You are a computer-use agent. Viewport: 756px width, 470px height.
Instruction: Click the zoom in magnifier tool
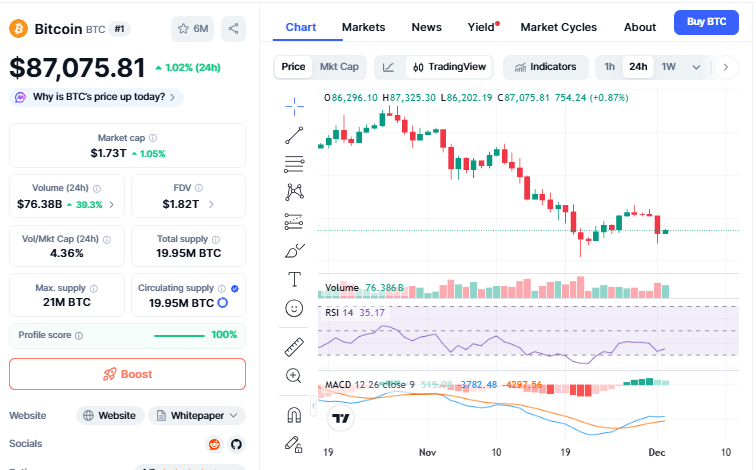(294, 376)
